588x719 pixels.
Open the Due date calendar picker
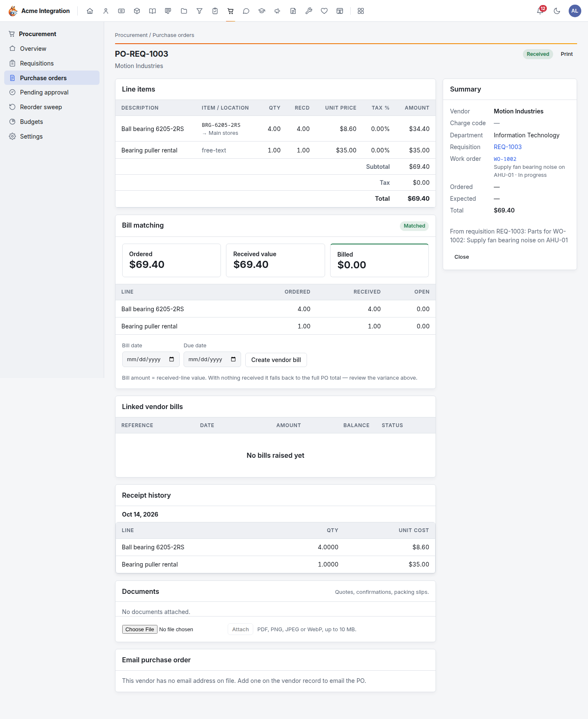(x=234, y=359)
